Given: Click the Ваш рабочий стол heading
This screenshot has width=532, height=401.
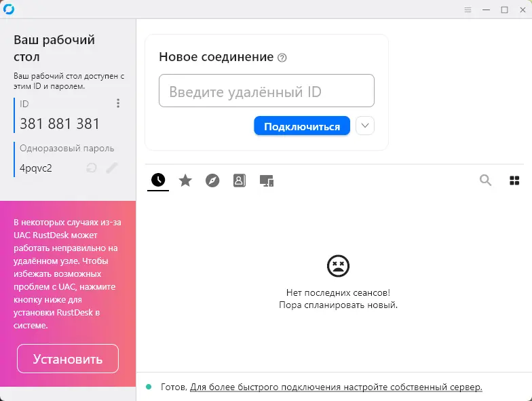Looking at the screenshot, I should 54,48.
